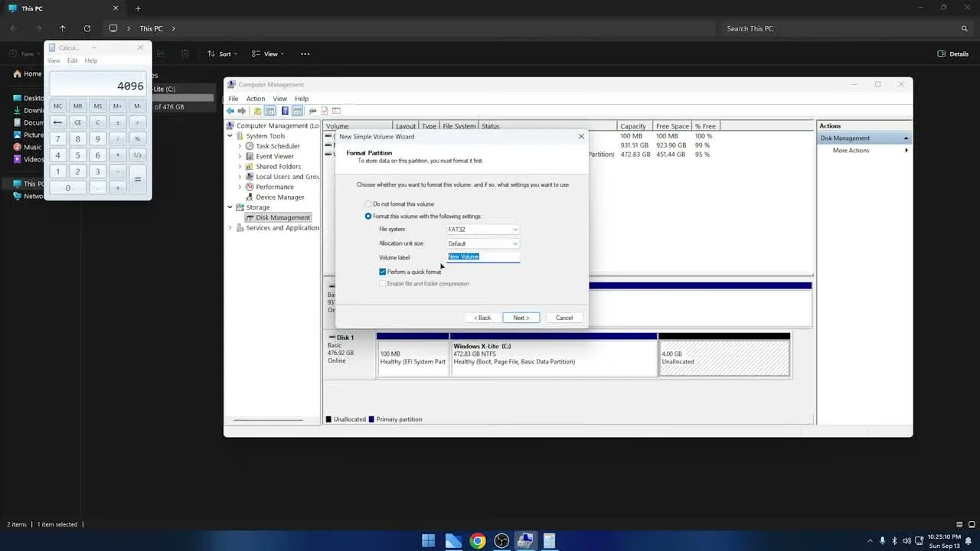
Task: Expand Services and Applications node
Action: point(230,228)
